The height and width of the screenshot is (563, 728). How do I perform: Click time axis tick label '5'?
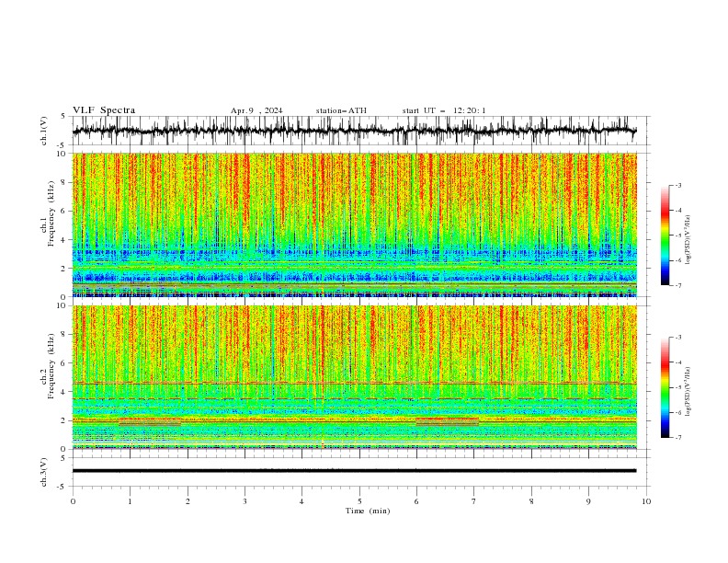click(x=359, y=501)
